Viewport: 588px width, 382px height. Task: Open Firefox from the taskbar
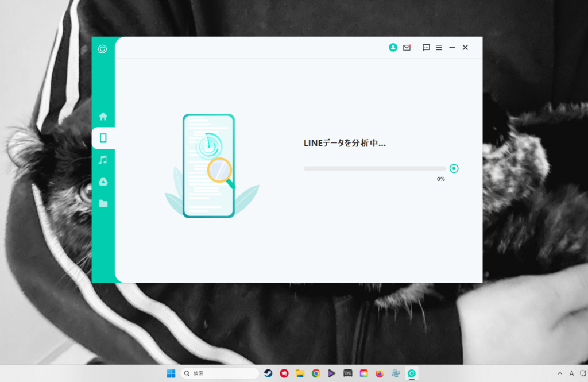coord(380,373)
